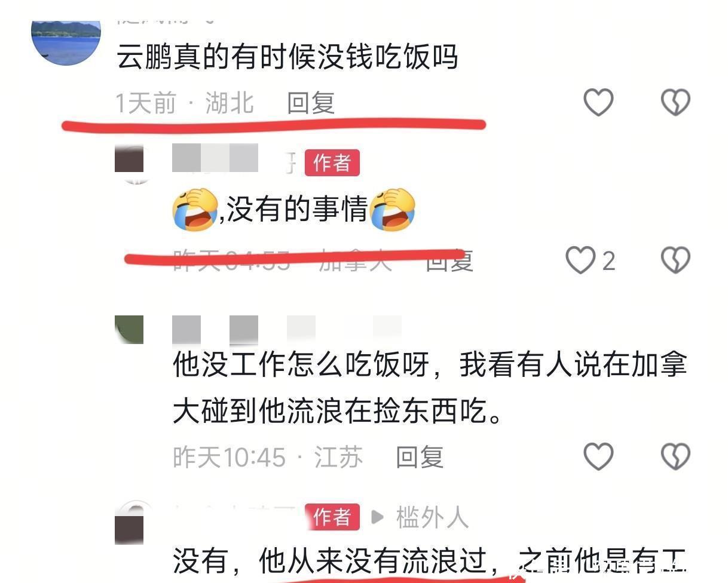Like the comment from Hubei user
Viewport: 728px width, 583px height.
pyautogui.click(x=598, y=103)
